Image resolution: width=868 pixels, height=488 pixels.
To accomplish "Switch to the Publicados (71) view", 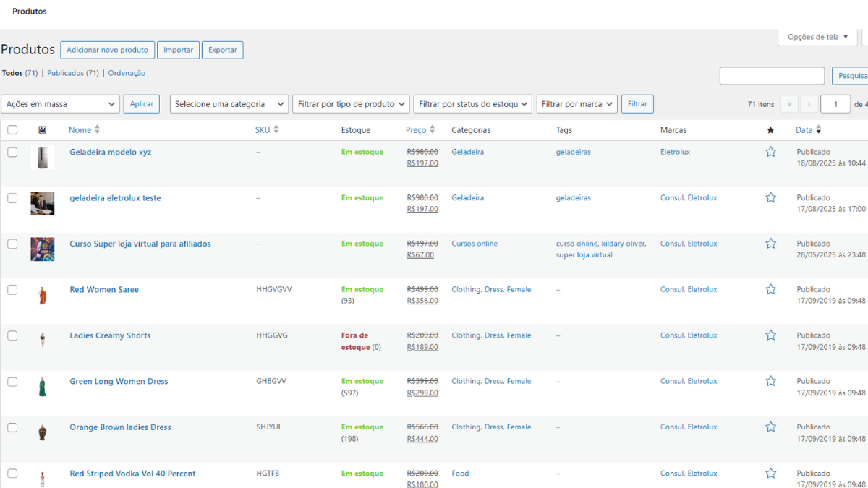I will [72, 72].
